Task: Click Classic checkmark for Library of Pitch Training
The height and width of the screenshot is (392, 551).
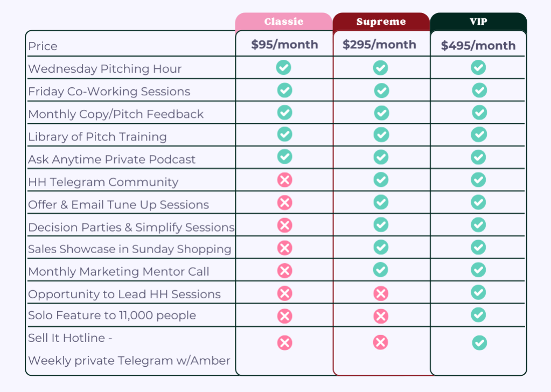Action: click(284, 134)
